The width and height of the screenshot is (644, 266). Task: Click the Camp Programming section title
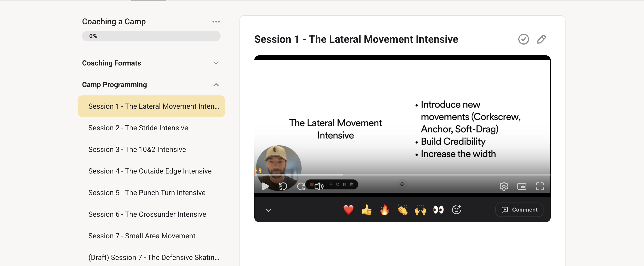(114, 85)
